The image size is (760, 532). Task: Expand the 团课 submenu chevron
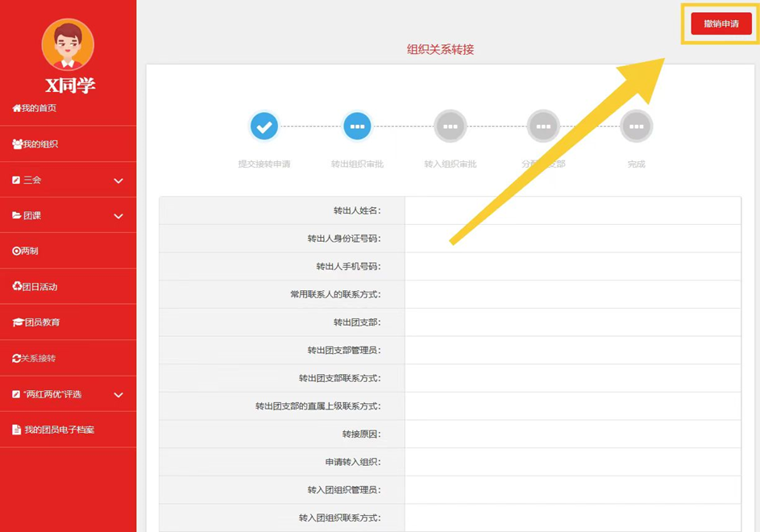118,216
